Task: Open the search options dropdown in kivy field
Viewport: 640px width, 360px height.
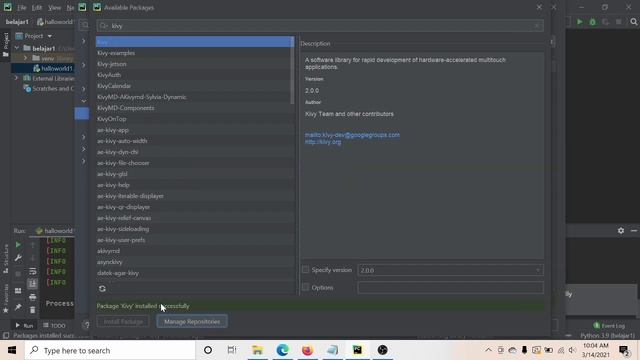Action: pos(104,26)
